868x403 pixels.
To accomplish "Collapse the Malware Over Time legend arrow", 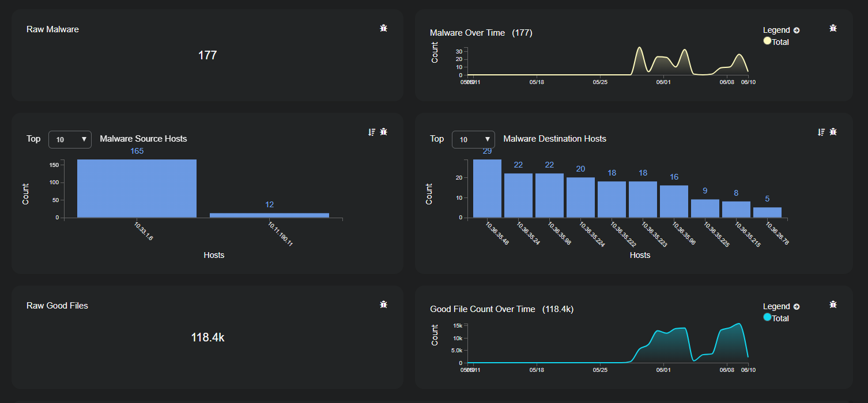I will coord(797,31).
